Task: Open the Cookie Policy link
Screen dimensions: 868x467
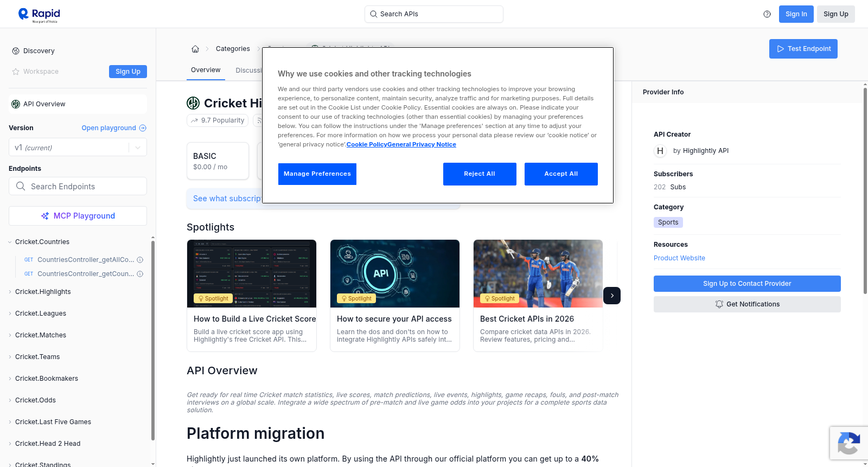Action: [x=367, y=144]
